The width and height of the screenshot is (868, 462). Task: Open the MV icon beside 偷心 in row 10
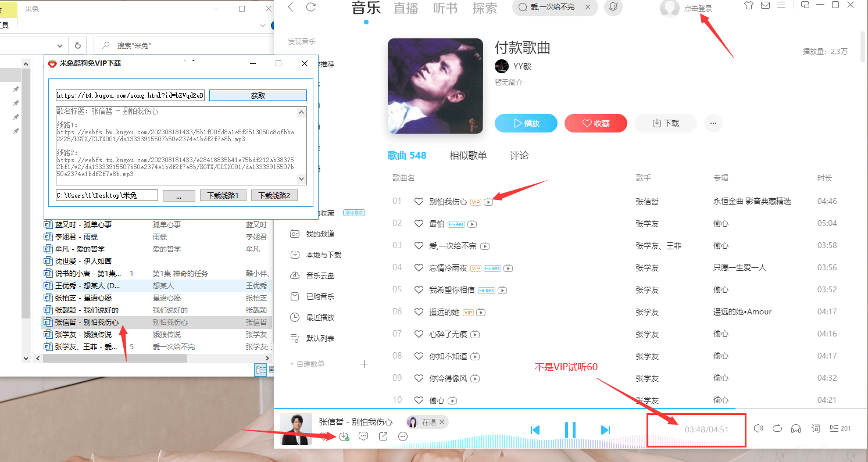click(x=452, y=400)
